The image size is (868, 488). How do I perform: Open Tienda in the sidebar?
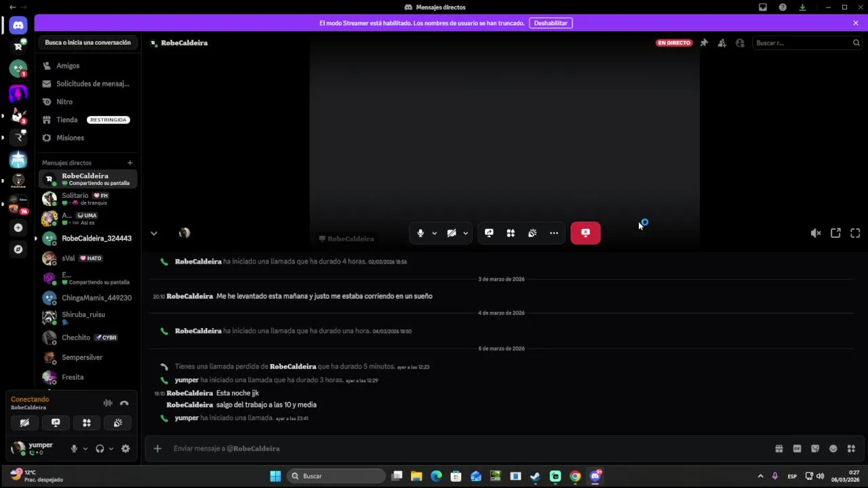pyautogui.click(x=88, y=120)
